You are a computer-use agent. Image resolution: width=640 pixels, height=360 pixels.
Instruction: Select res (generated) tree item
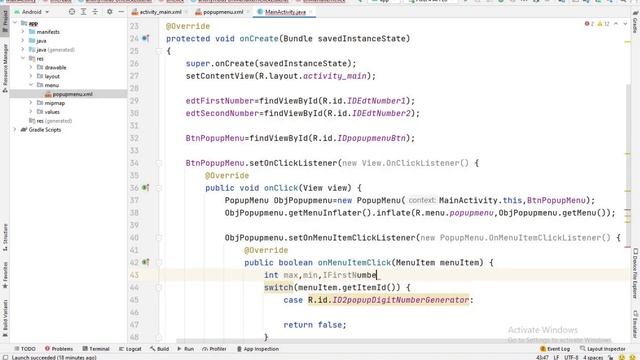(x=51, y=121)
